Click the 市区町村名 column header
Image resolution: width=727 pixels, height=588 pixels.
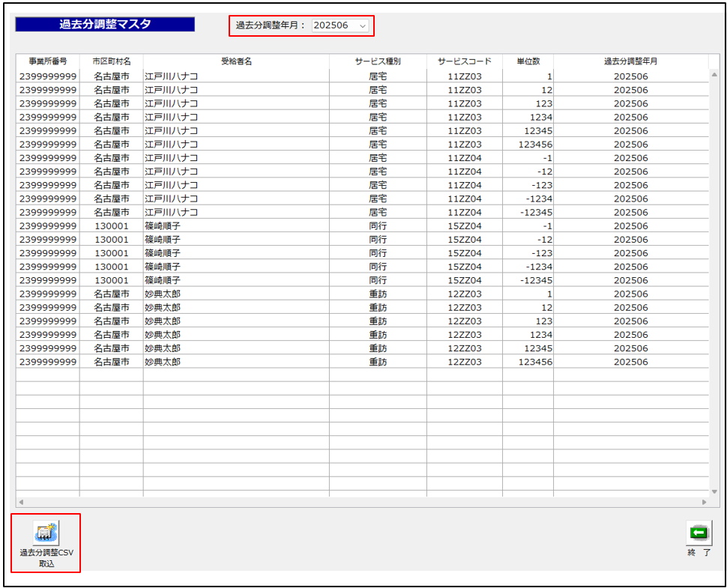tap(111, 61)
